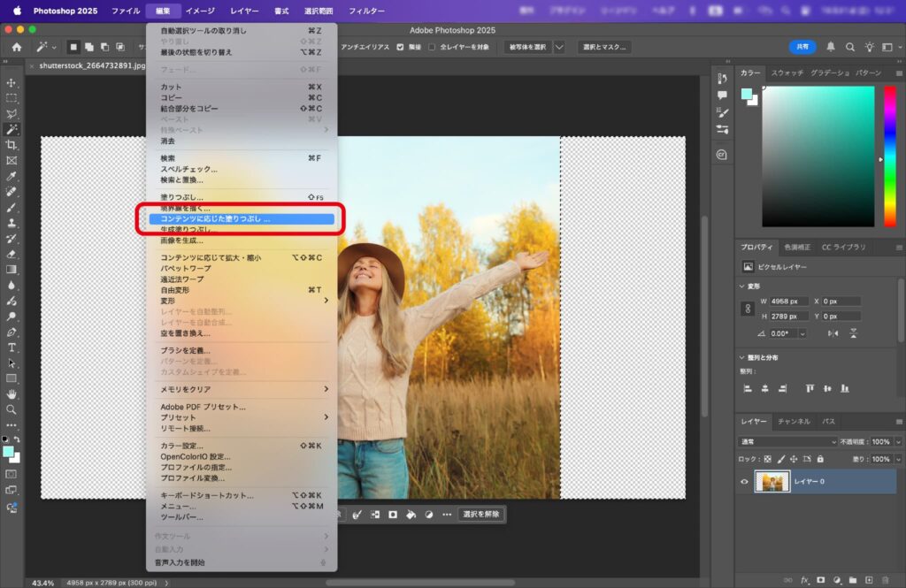Image resolution: width=906 pixels, height=588 pixels.
Task: Select the Zoom magnifier tool in toolbar
Action: pos(12,409)
